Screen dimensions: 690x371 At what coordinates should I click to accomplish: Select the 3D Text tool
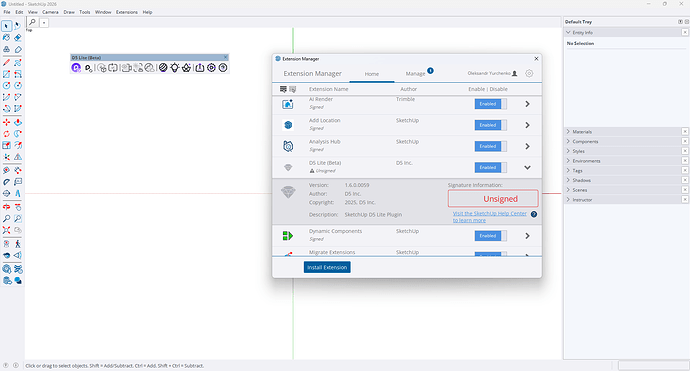[x=18, y=193]
